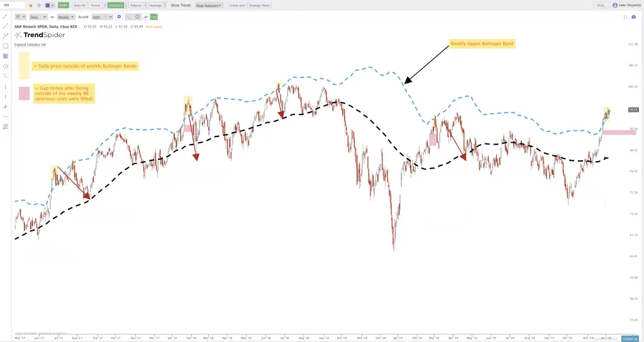The height and width of the screenshot is (342, 644).
Task: Select the filled purple rectangle tool
Action: pyautogui.click(x=5, y=56)
